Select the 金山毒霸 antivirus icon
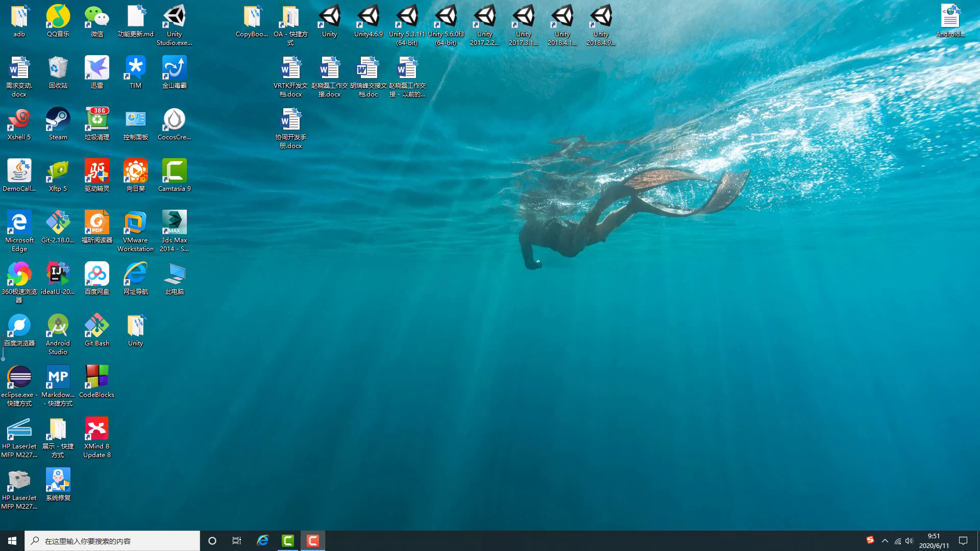Viewport: 980px width, 551px height. (175, 73)
